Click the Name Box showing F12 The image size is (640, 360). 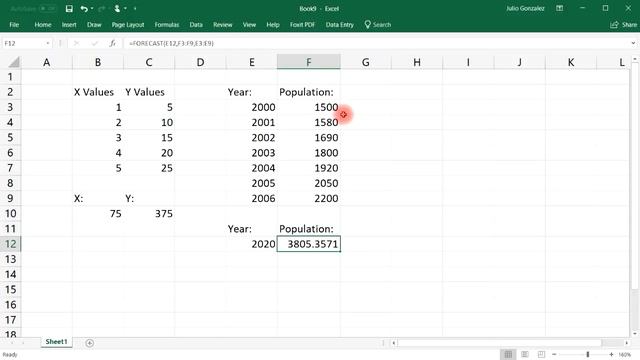(23, 43)
